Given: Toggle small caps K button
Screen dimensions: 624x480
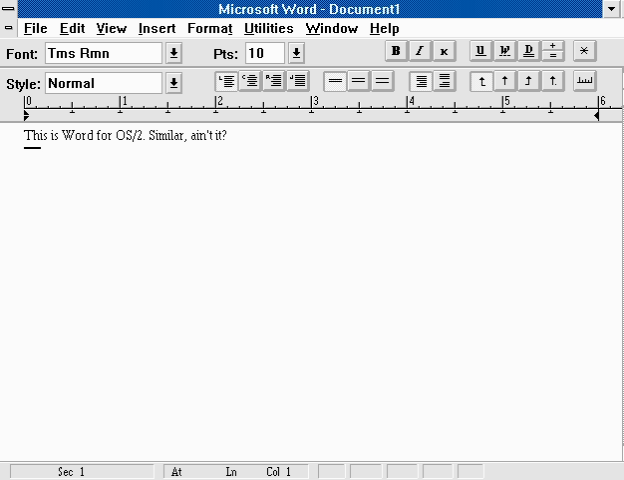Looking at the screenshot, I should [444, 51].
